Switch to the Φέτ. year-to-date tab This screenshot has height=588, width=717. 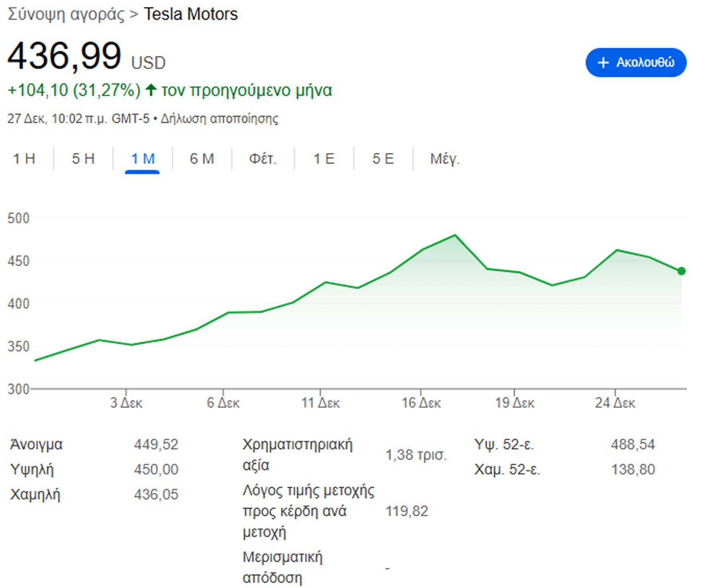[x=263, y=159]
